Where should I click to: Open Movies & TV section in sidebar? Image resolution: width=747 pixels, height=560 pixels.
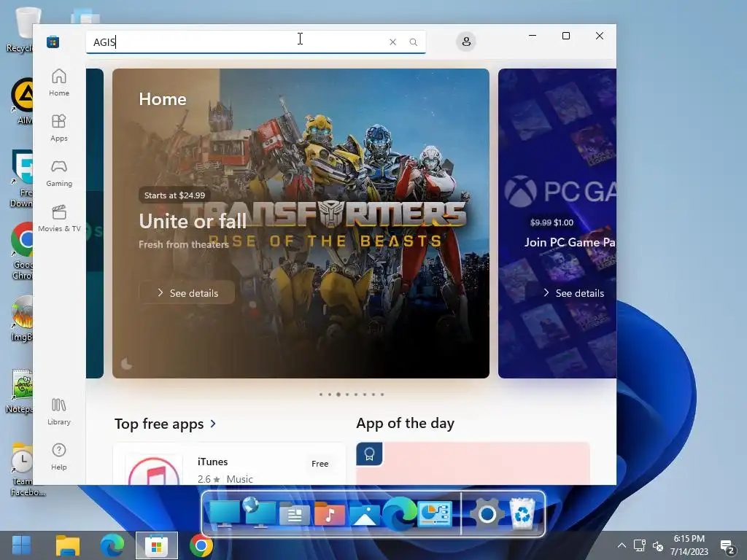[59, 218]
